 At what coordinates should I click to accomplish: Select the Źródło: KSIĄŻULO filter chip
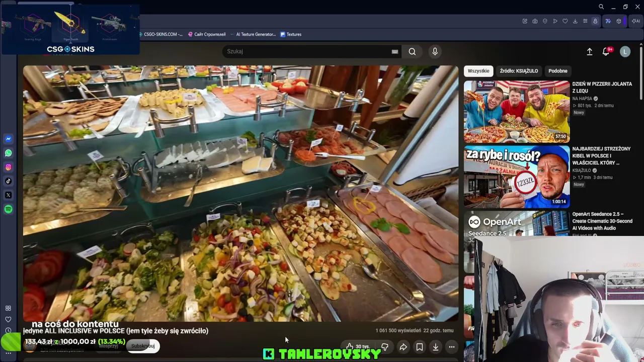[x=519, y=71]
